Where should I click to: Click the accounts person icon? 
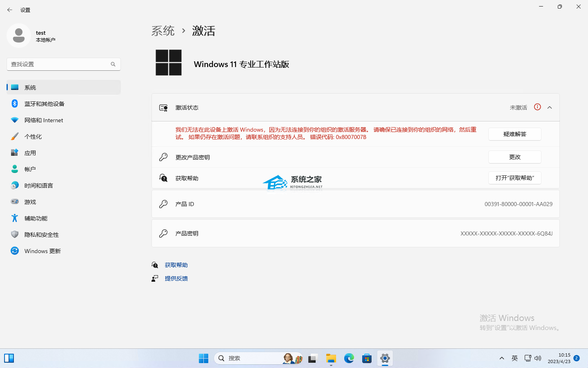point(15,169)
